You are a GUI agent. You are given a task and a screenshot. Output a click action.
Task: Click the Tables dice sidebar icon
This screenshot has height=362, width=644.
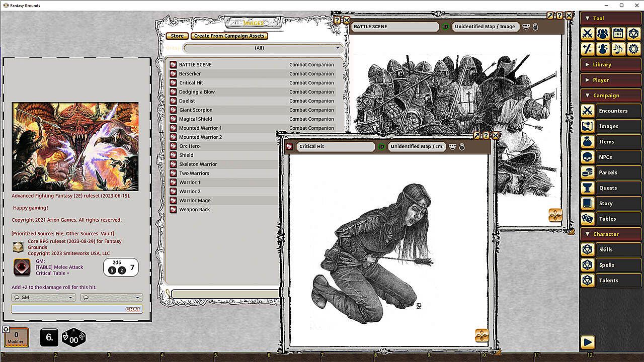[587, 219]
